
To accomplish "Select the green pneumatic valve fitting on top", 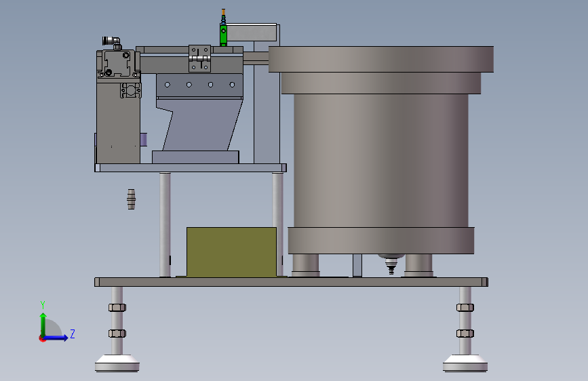I will 223,35.
